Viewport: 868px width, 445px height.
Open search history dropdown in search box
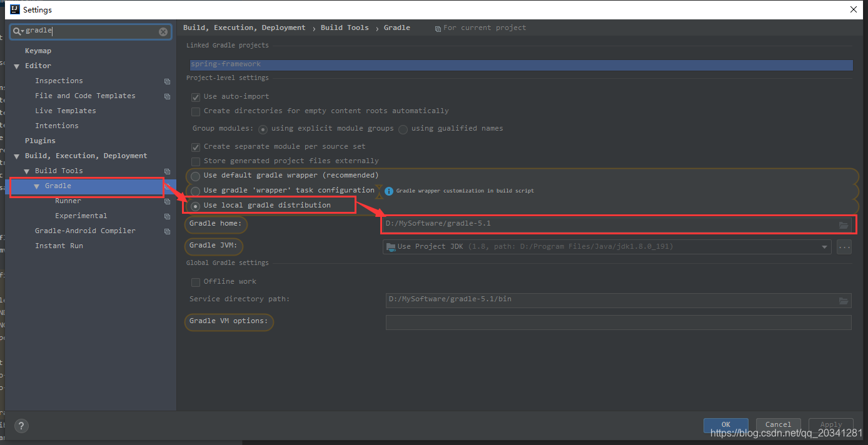tap(23, 32)
